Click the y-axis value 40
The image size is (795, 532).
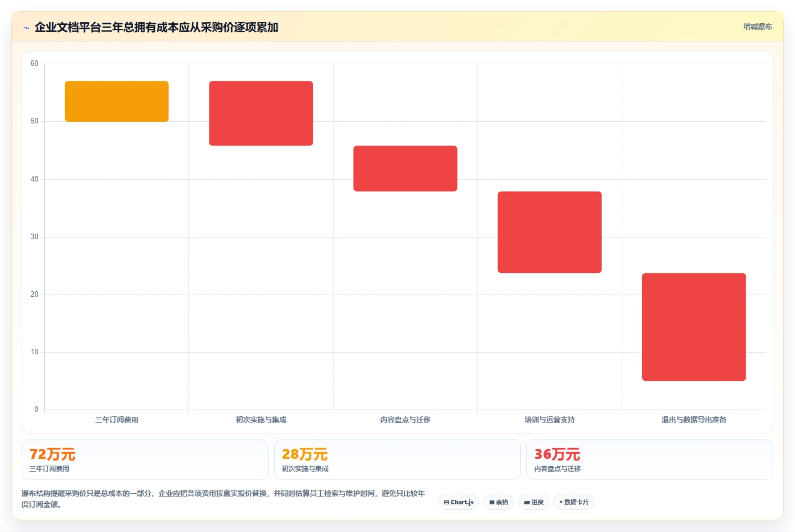click(34, 179)
